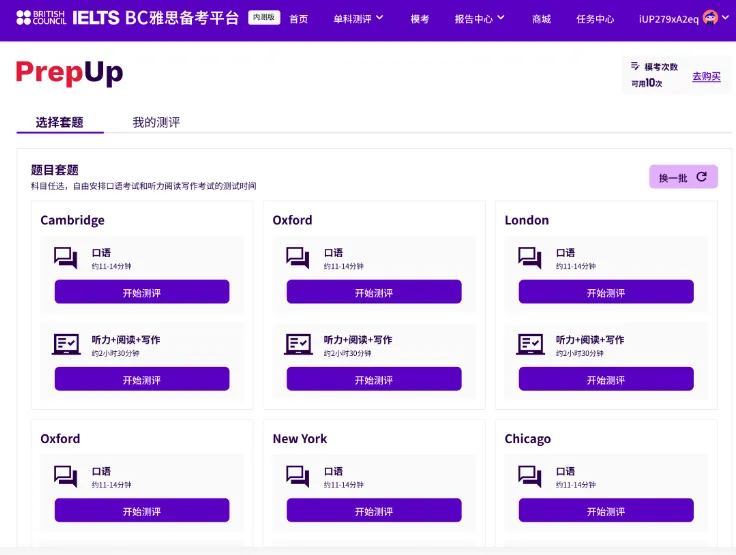Click top Oxford speaking chat bubble icon

[x=298, y=258]
